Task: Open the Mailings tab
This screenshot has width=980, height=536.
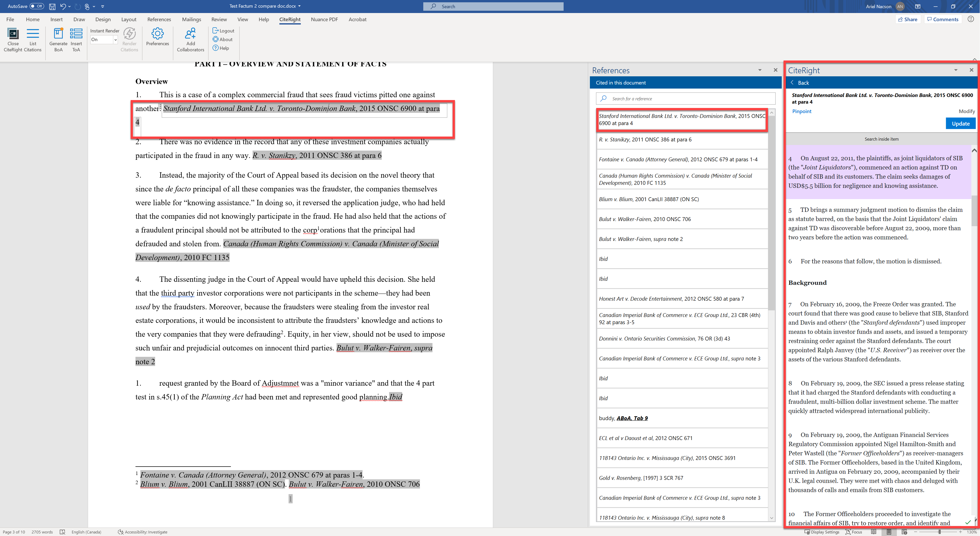Action: tap(191, 19)
